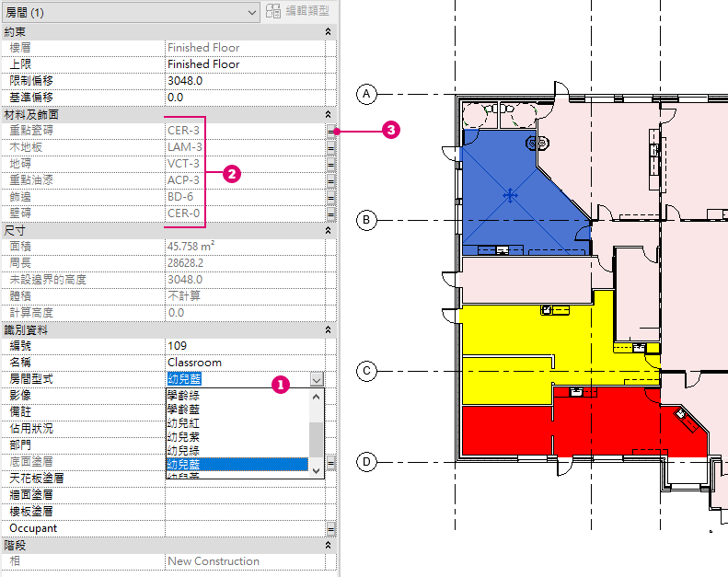Click grid bubble D
This screenshot has height=577, width=728.
[x=366, y=462]
